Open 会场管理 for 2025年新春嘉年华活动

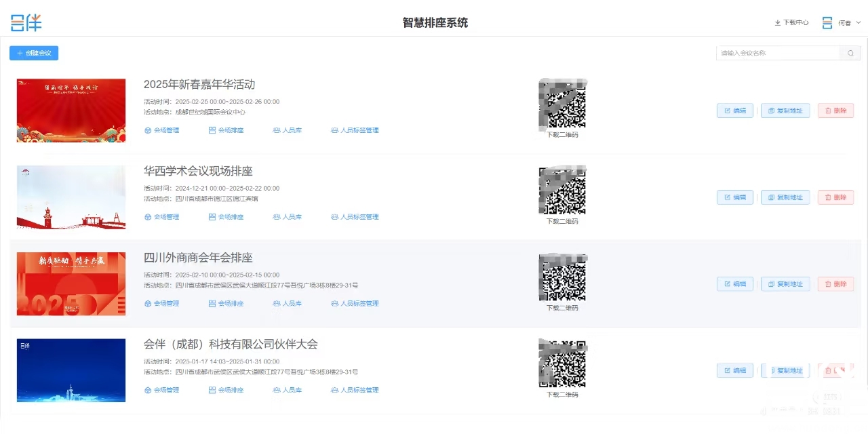tap(162, 130)
